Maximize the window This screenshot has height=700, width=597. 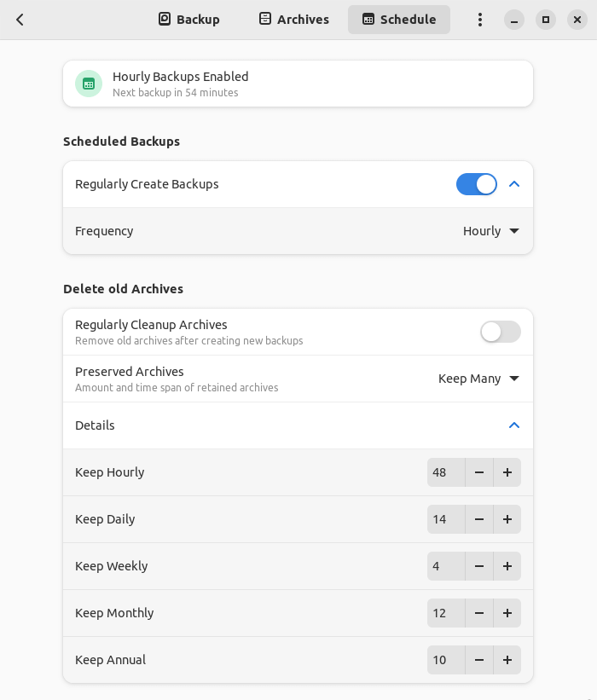click(x=546, y=20)
